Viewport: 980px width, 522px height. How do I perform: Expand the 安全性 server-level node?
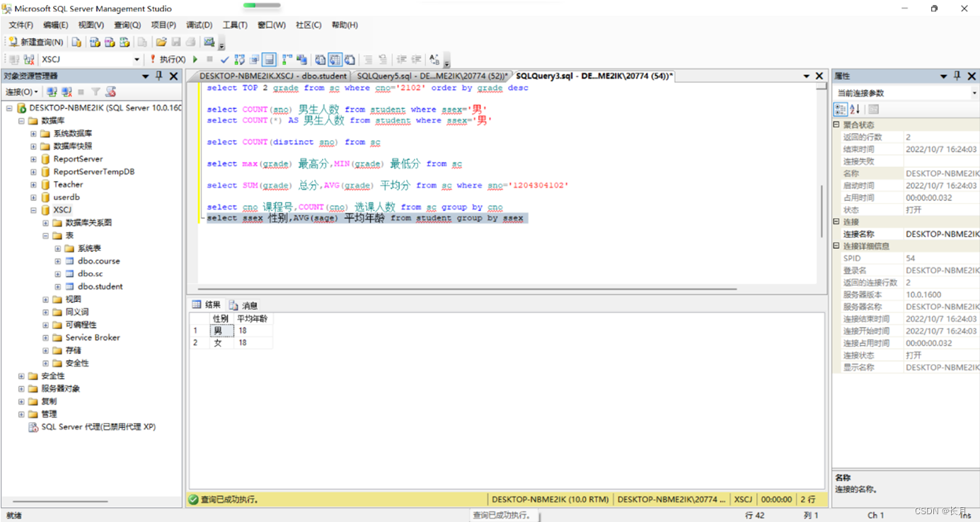(x=21, y=376)
